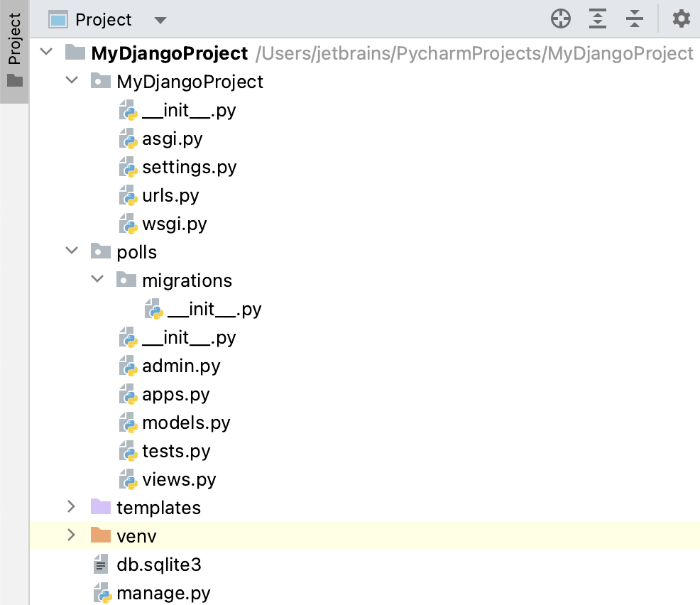Screen dimensions: 700x605
Task: Expand the templates folder chevron
Action: click(72, 506)
